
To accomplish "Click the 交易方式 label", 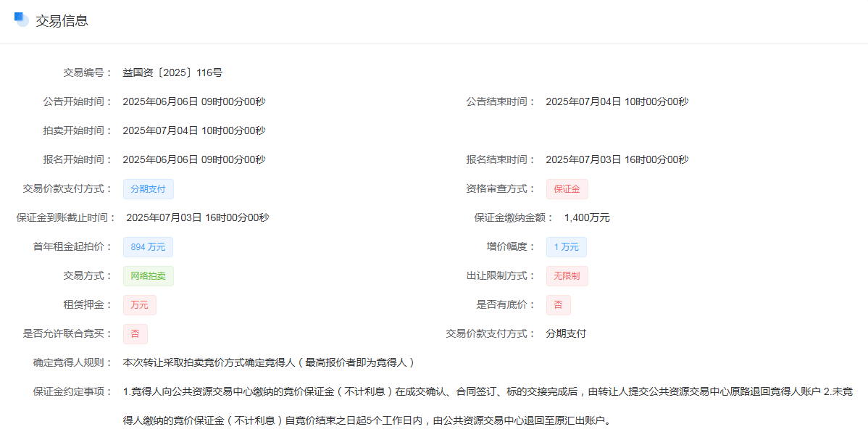I will 88,275.
